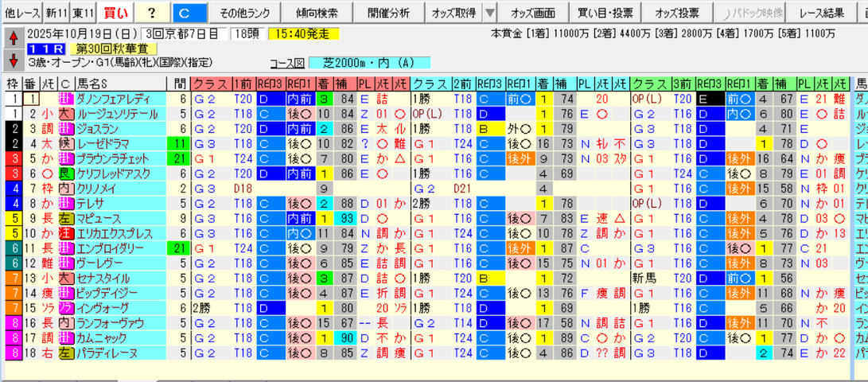
Task: Click the 第30回秋華賞 race title
Action: 114,49
